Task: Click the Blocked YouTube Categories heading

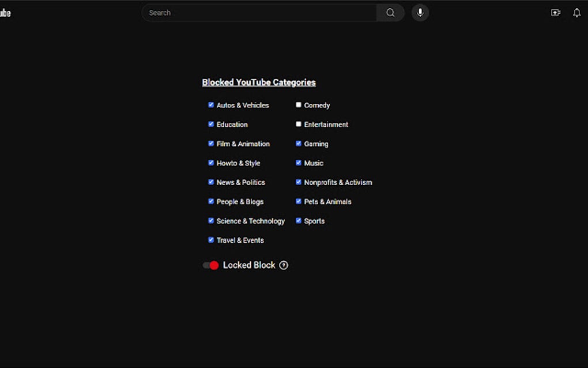Action: [259, 82]
